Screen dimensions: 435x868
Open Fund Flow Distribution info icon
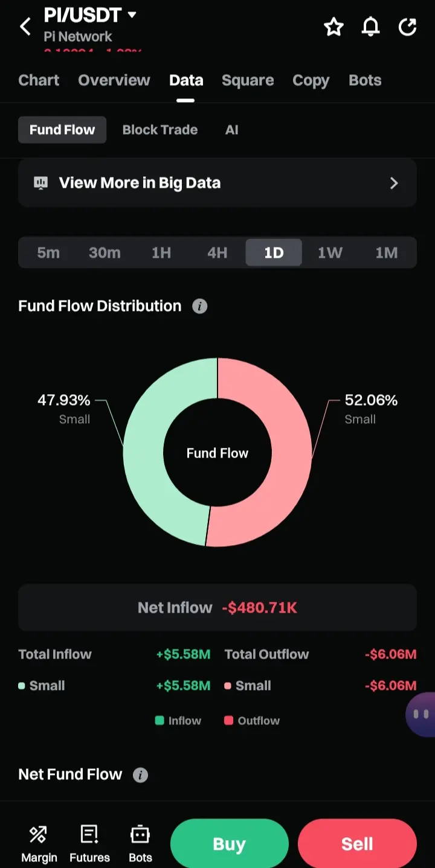(199, 307)
